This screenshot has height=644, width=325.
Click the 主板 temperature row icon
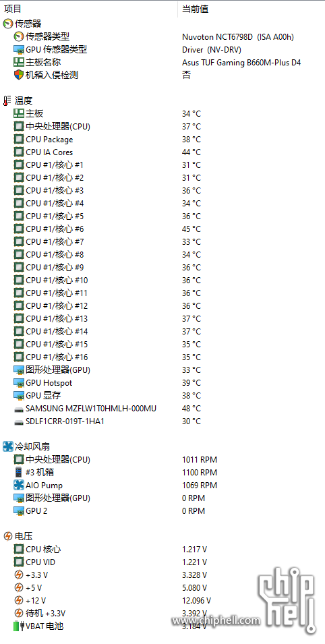[x=19, y=114]
